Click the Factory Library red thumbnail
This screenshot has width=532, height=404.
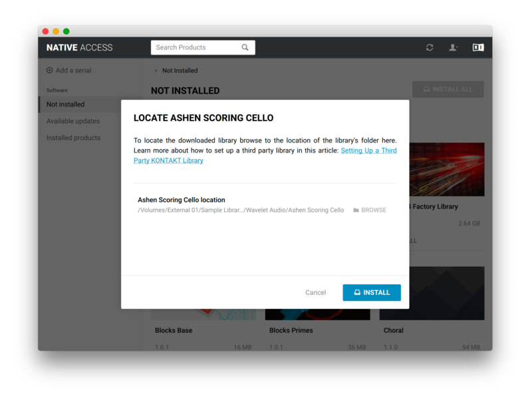pos(447,170)
